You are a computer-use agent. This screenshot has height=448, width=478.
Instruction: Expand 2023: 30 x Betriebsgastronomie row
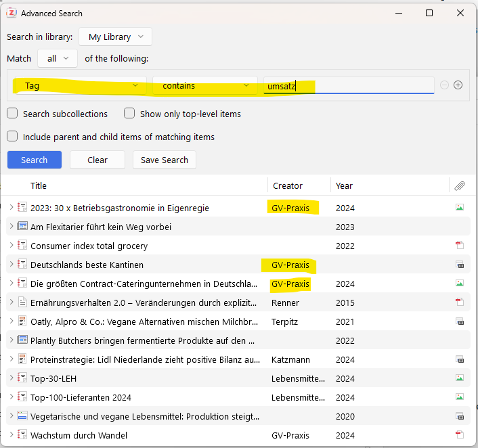(x=12, y=208)
